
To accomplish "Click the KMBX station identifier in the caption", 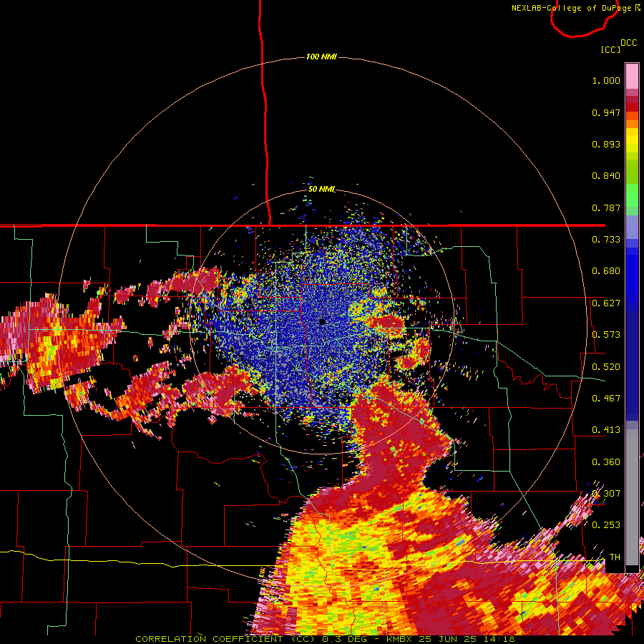I will [x=399, y=639].
